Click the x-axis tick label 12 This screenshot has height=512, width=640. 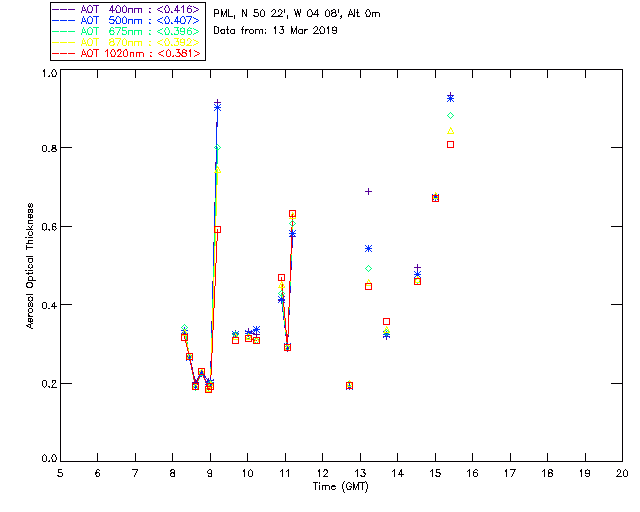[322, 473]
